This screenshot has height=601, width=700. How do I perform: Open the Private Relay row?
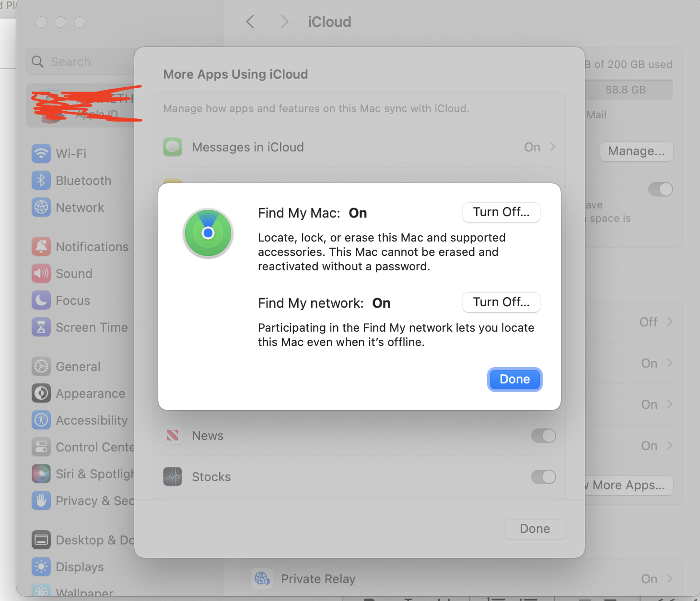pyautogui.click(x=462, y=579)
